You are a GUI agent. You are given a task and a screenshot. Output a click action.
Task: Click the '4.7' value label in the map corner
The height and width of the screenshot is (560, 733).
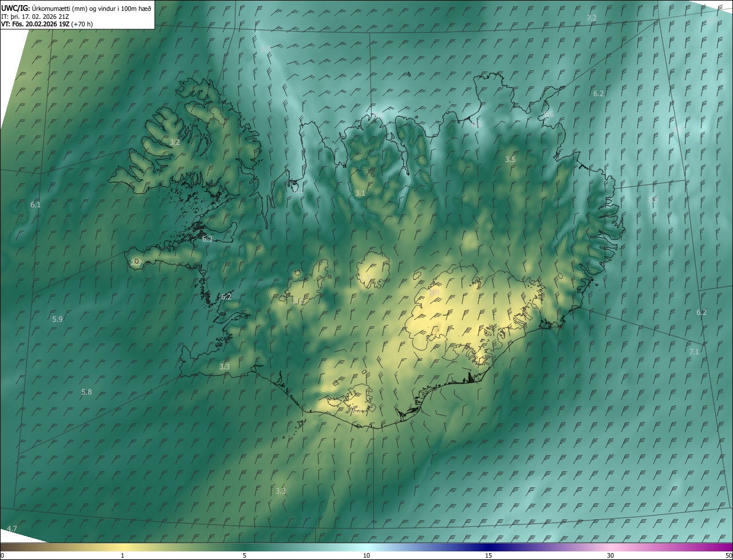coord(12,529)
